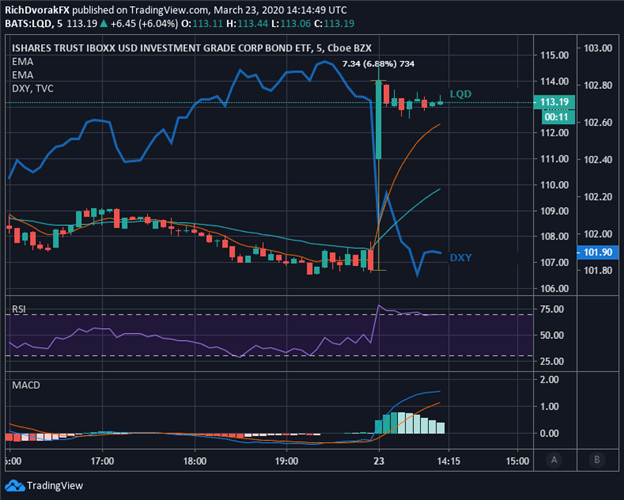
Task: Click the 14:15 time axis label
Action: [448, 461]
